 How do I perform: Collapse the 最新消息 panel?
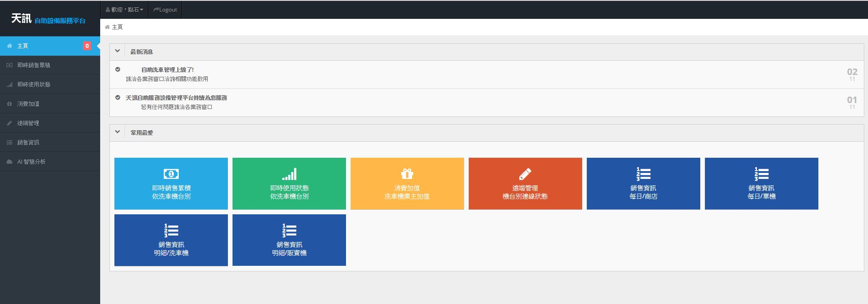(118, 51)
